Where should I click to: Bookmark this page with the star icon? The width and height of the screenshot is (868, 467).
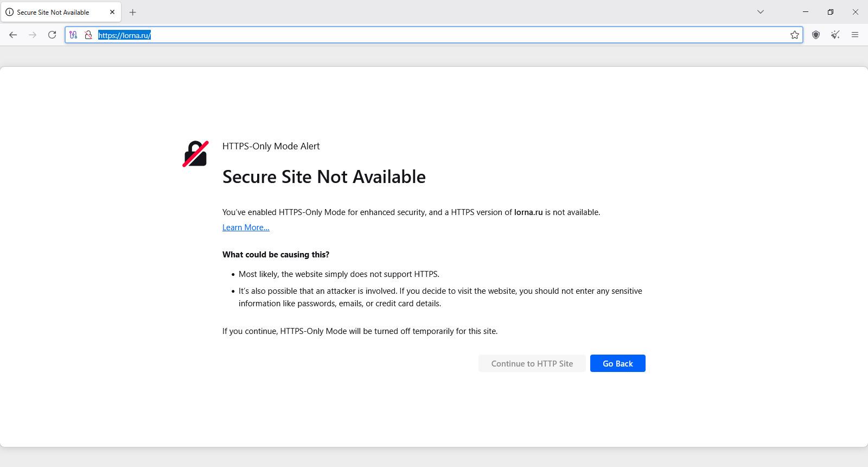(795, 35)
